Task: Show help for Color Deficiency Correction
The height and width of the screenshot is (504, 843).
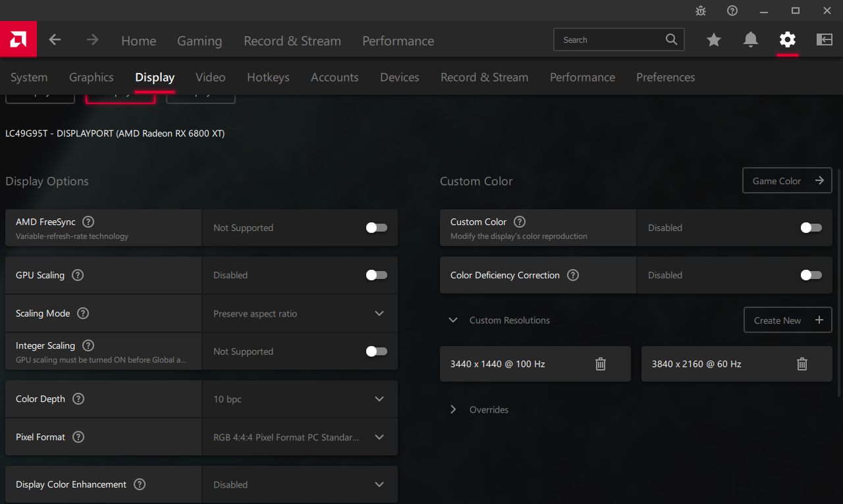Action: point(573,275)
